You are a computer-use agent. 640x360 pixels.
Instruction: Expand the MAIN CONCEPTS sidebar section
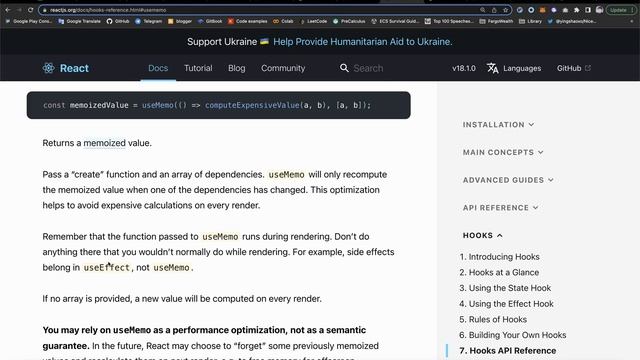[x=503, y=152]
